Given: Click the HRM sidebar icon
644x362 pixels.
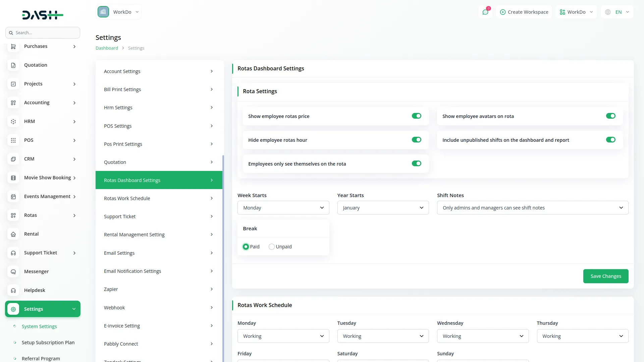Looking at the screenshot, I should (13, 122).
